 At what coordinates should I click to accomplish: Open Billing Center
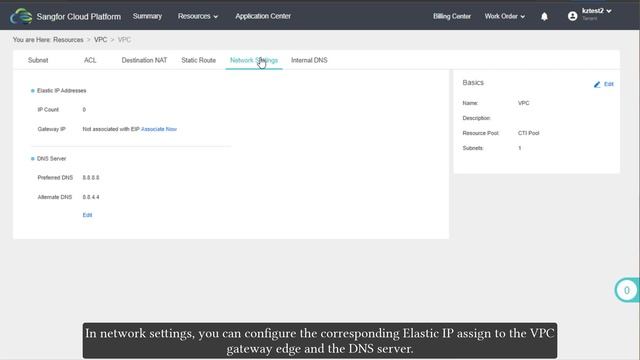(452, 16)
